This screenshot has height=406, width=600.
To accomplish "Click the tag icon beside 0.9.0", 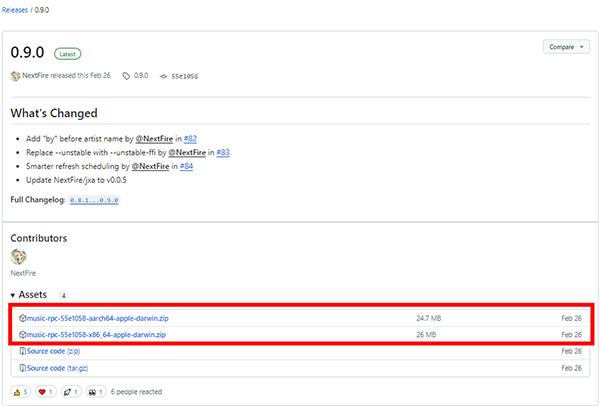I will 126,76.
